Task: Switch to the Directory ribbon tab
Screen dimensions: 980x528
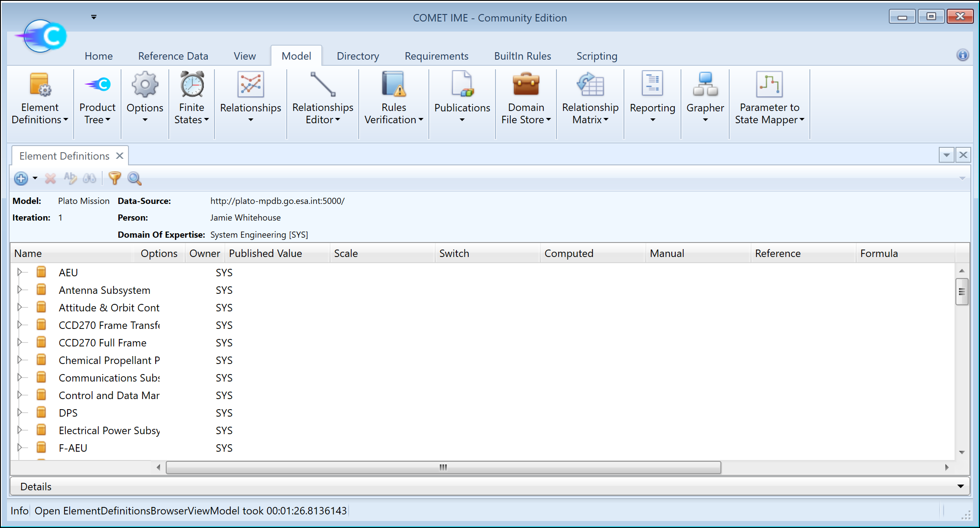Action: click(357, 56)
